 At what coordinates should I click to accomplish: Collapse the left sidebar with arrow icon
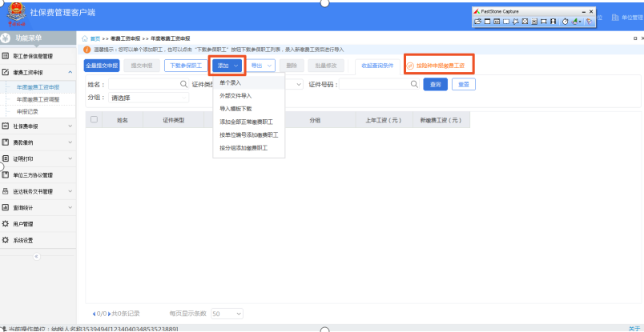(36, 256)
